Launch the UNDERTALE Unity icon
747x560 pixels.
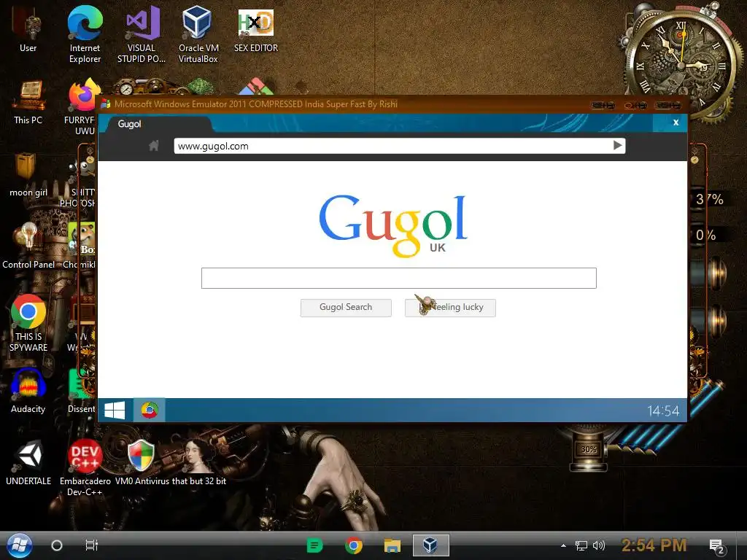[28, 462]
